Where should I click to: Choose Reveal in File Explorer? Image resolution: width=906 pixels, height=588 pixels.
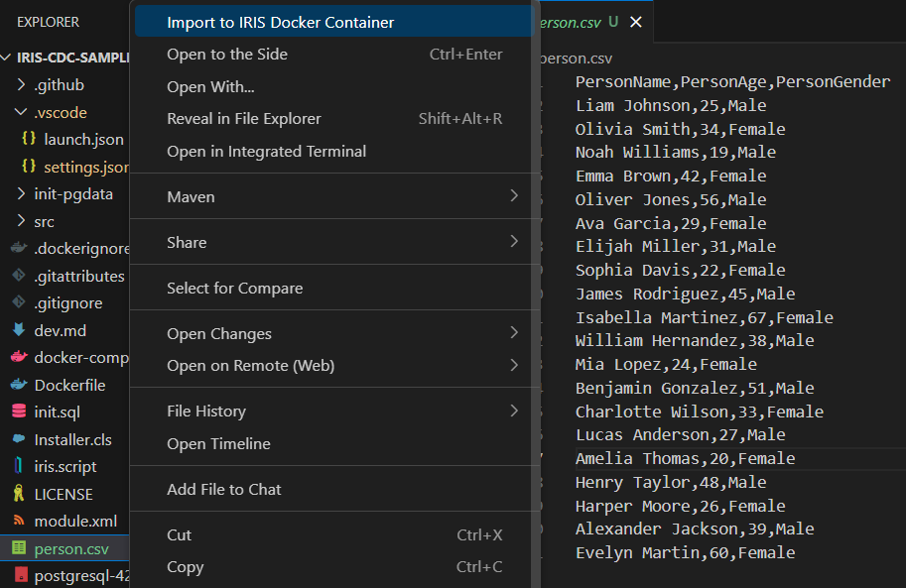[244, 119]
